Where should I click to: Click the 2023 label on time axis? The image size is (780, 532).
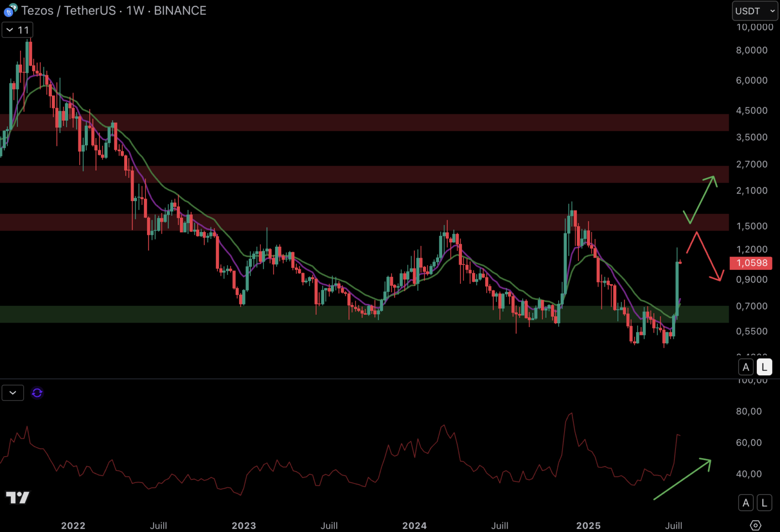(x=244, y=526)
